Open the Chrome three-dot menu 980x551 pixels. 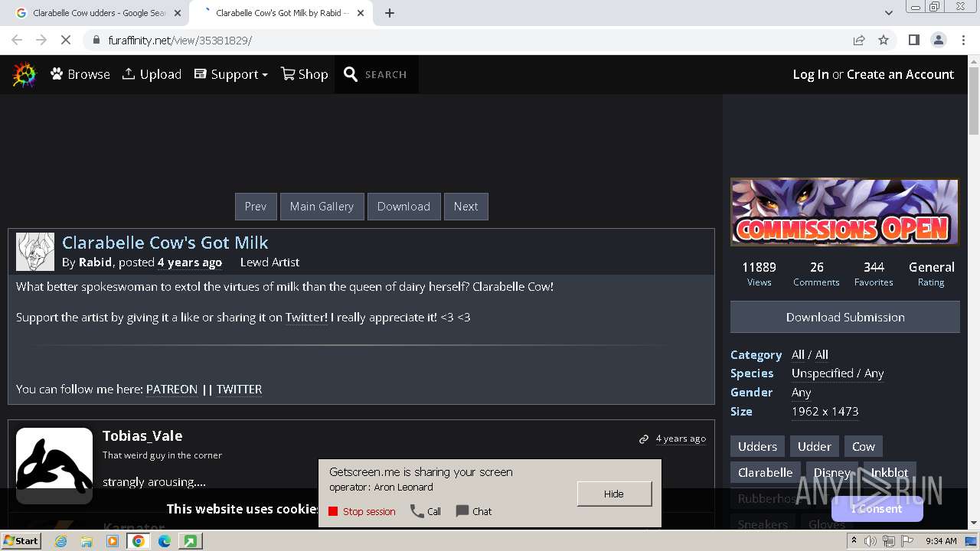coord(963,40)
